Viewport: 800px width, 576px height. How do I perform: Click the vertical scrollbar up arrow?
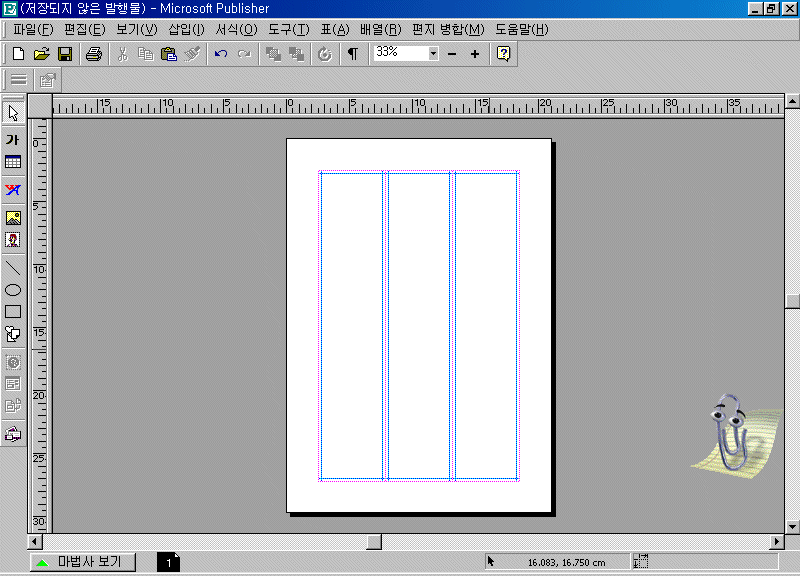(792, 101)
